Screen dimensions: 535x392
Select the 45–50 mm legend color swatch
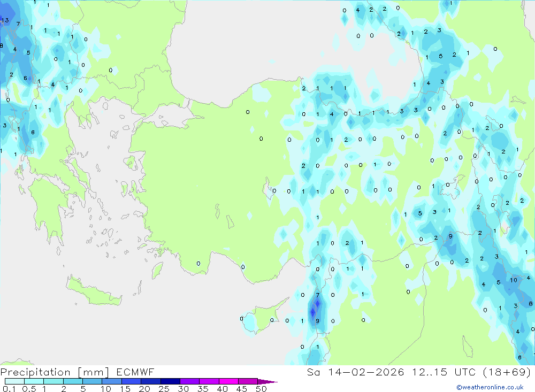tap(248, 381)
